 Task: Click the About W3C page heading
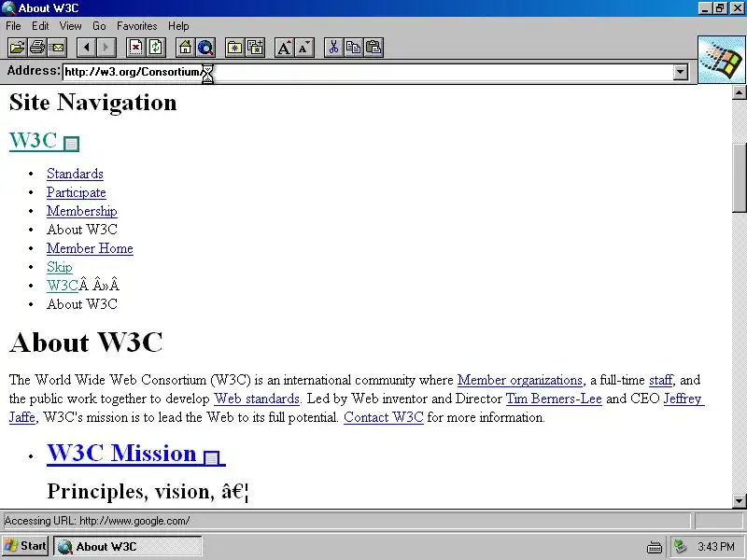click(86, 343)
